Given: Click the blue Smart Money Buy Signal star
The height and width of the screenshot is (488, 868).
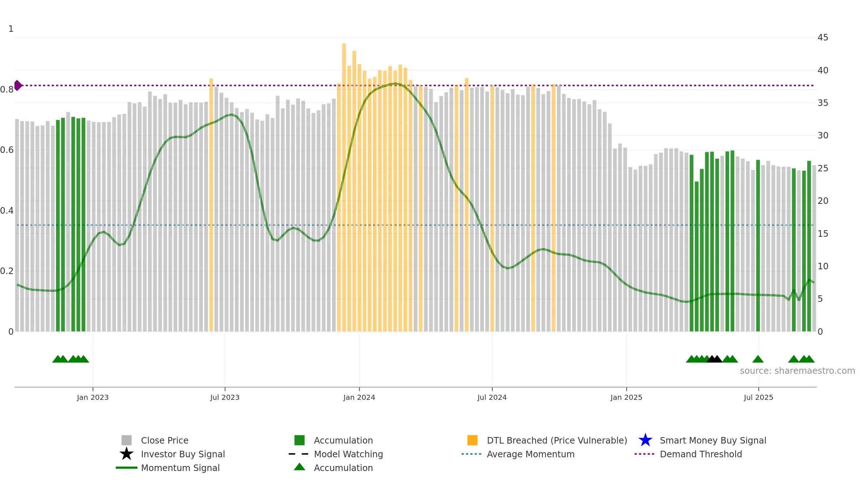Looking at the screenshot, I should point(645,440).
